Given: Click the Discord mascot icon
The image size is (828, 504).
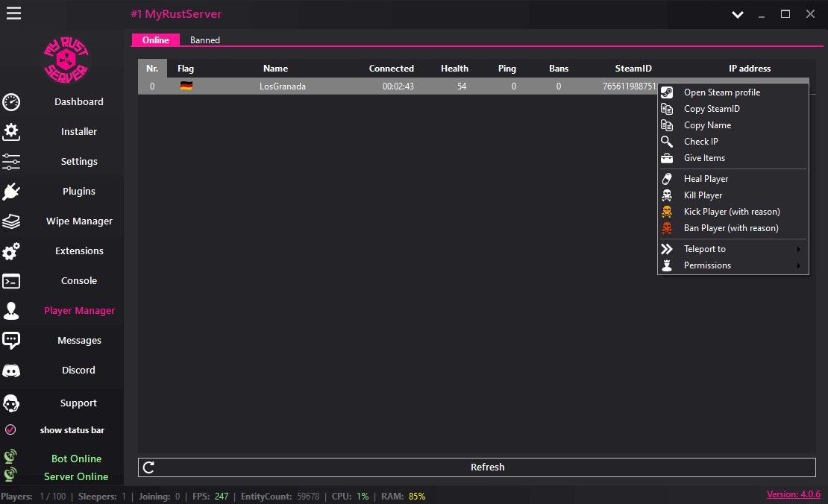Looking at the screenshot, I should (x=11, y=370).
